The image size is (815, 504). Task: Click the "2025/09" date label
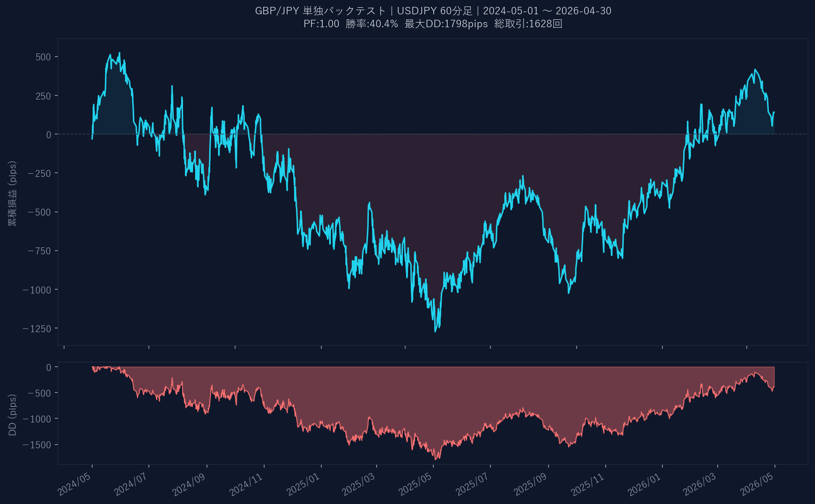coord(532,484)
